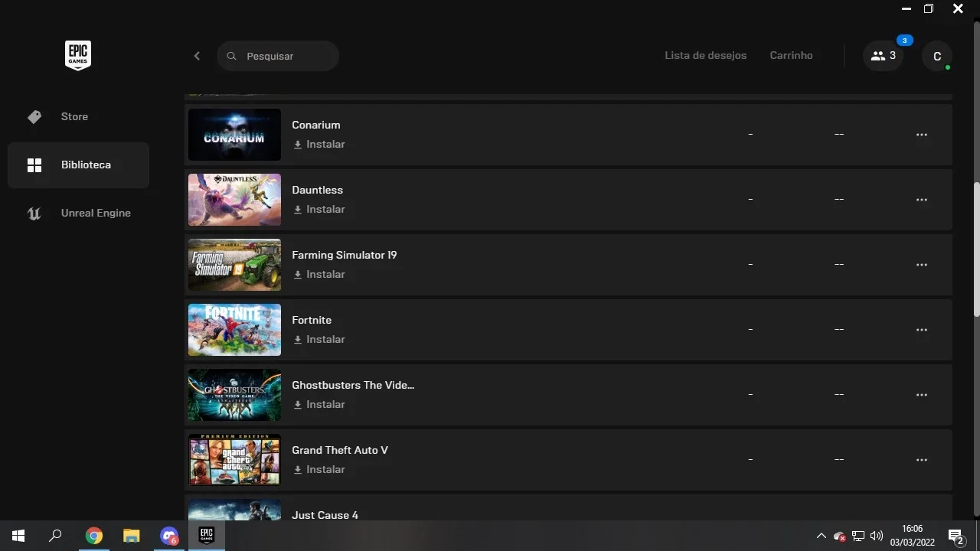980x551 pixels.
Task: Open Dauntless game thumbnail
Action: 234,200
